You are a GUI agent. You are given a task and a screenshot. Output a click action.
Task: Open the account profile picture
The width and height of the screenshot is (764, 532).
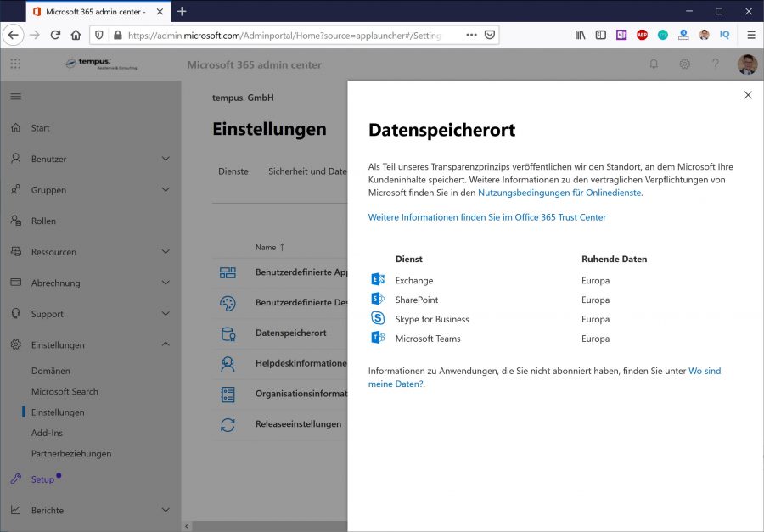tap(747, 64)
